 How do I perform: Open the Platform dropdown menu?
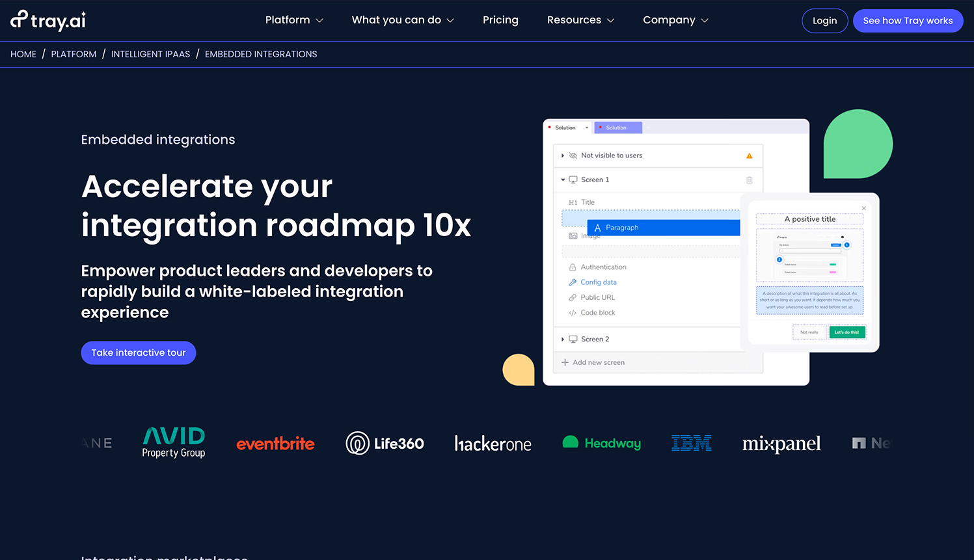pyautogui.click(x=294, y=20)
